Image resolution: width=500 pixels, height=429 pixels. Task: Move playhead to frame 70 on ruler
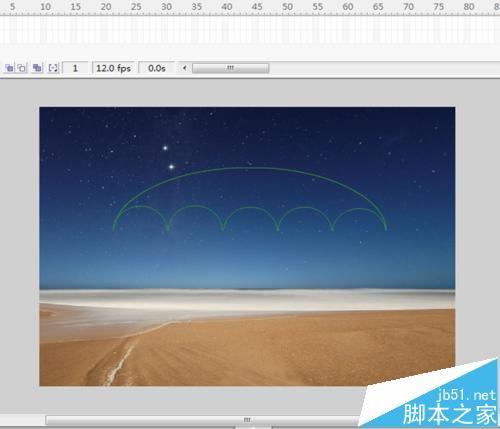click(x=408, y=7)
